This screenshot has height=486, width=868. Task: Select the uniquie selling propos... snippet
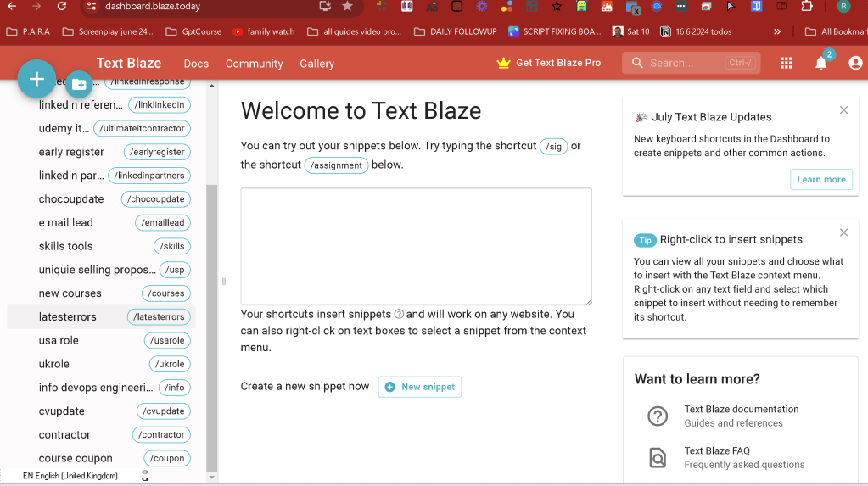click(101, 270)
